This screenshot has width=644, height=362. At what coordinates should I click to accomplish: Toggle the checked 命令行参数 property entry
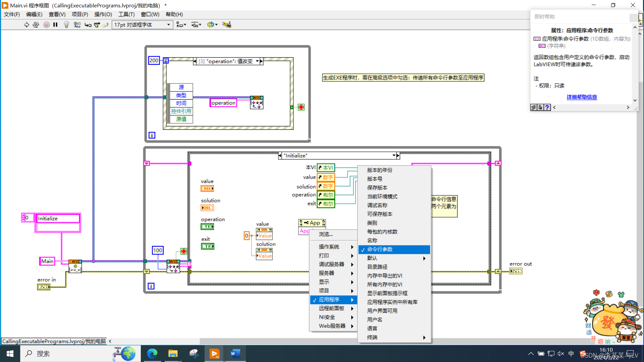click(x=379, y=249)
